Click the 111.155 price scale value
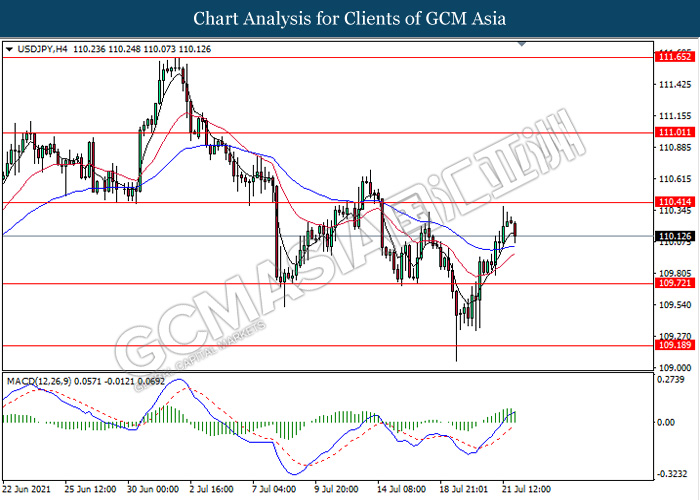The image size is (700, 500). pos(675,116)
